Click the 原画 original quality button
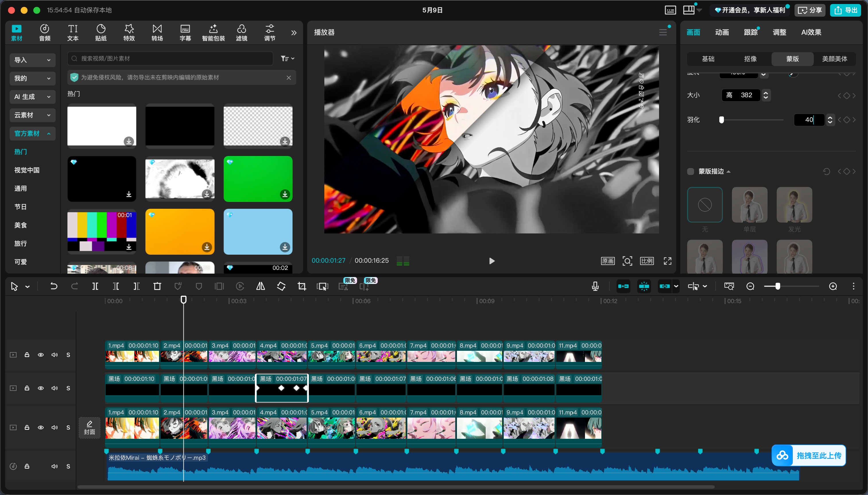This screenshot has height=495, width=868. click(608, 261)
